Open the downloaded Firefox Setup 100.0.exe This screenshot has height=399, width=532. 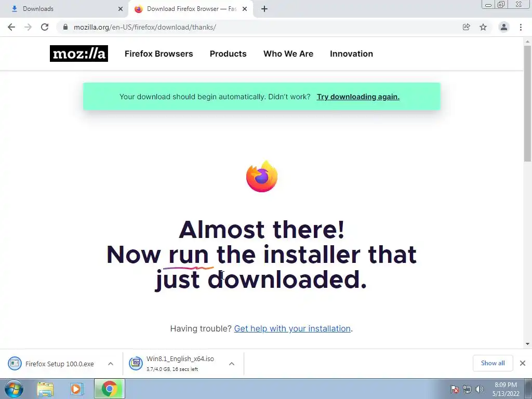point(59,364)
